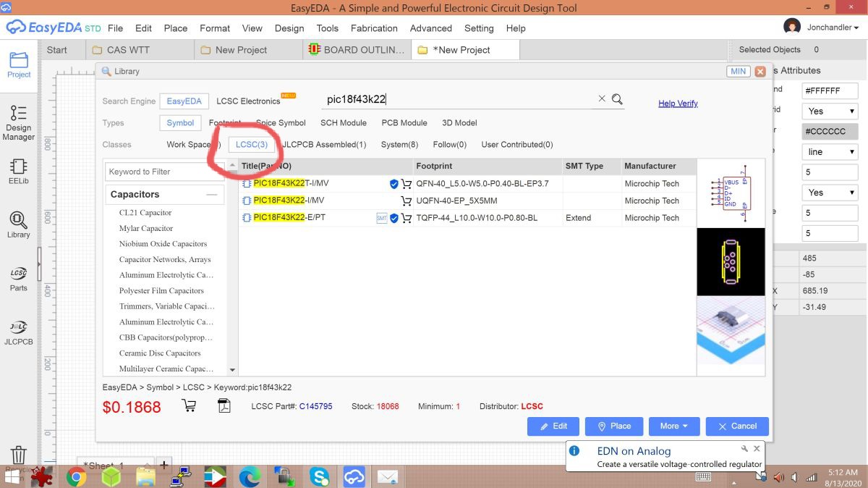The height and width of the screenshot is (488, 868).
Task: Open the Jonchandler account dropdown
Action: (x=833, y=28)
